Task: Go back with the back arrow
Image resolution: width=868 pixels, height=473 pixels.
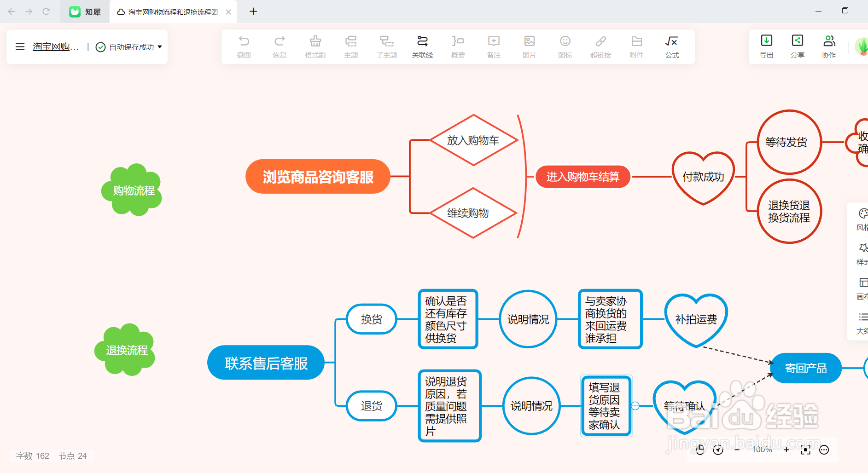Action: (12, 12)
